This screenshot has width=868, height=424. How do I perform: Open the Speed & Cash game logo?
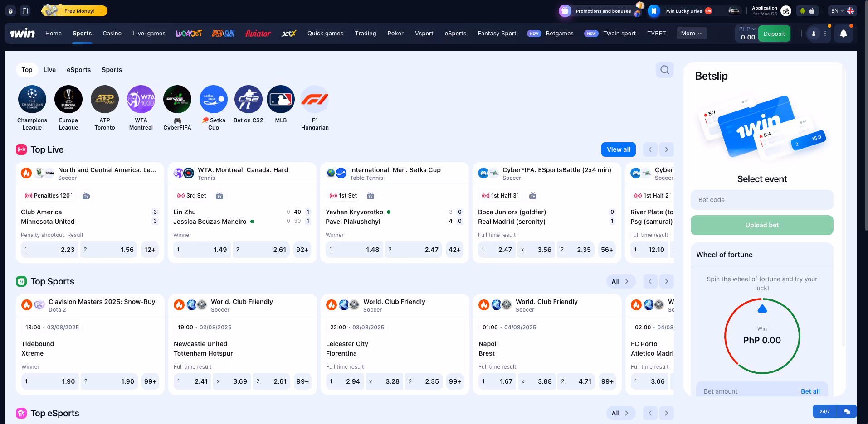click(x=223, y=34)
